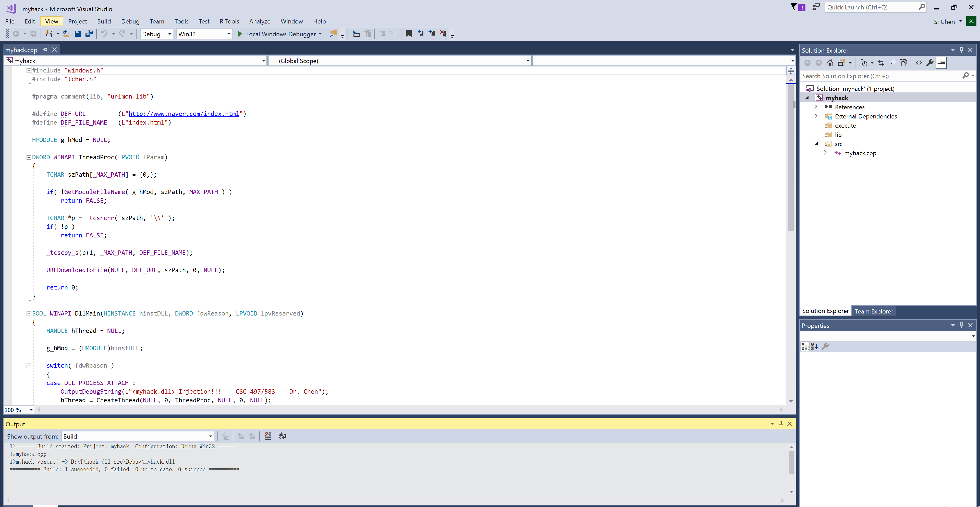Image resolution: width=980 pixels, height=507 pixels.
Task: Clear all bookmarks with the red X icon
Action: pyautogui.click(x=443, y=33)
